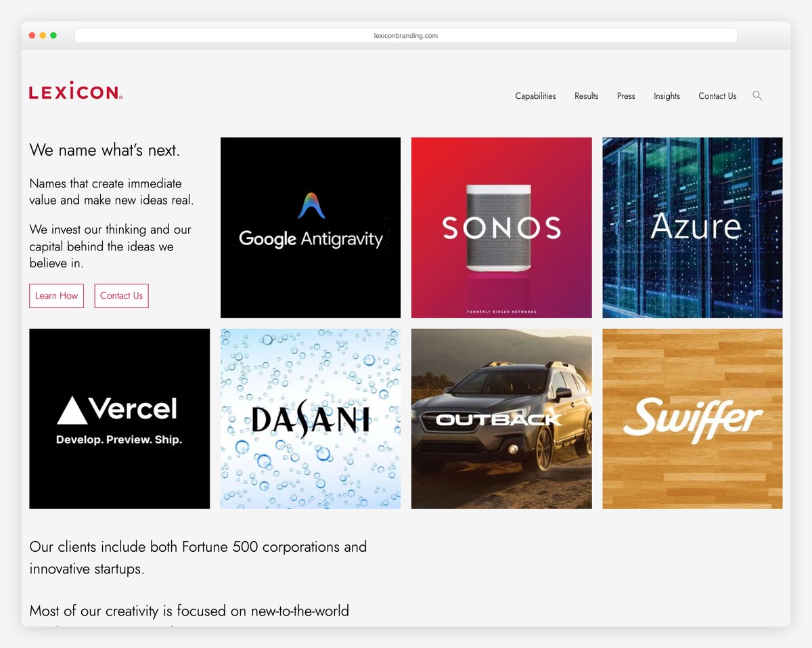Open Contact Us from top navigation
Viewport: 812px width, 648px height.
pos(717,95)
